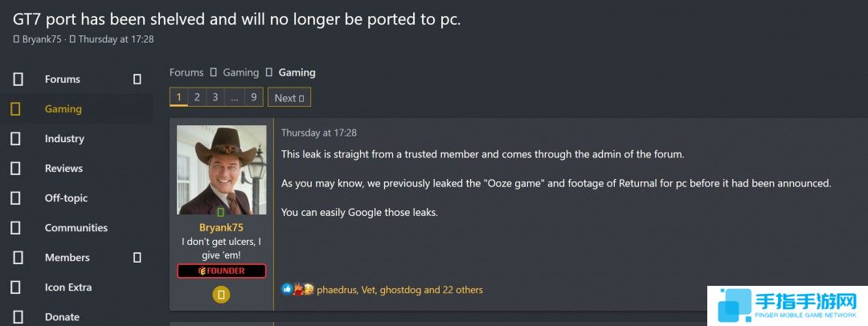Jump to page 9 of the thread
Image resolution: width=868 pixels, height=326 pixels.
pos(253,97)
